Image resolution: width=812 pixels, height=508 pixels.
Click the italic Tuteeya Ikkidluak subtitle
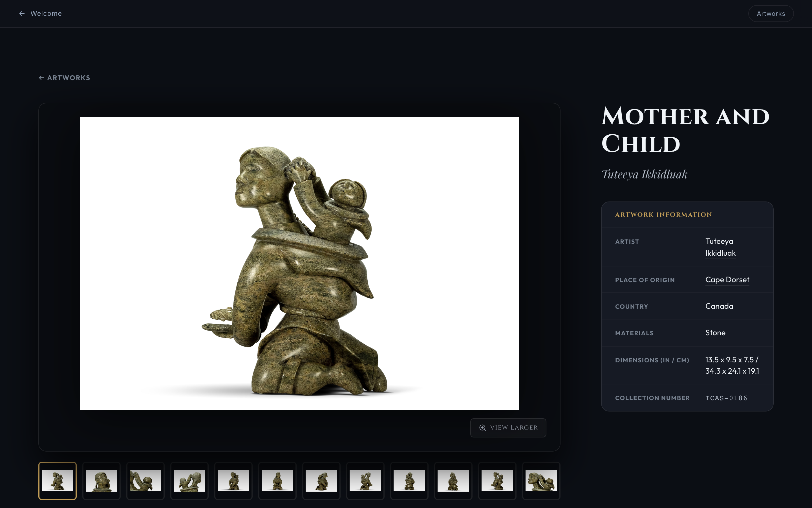pyautogui.click(x=644, y=175)
